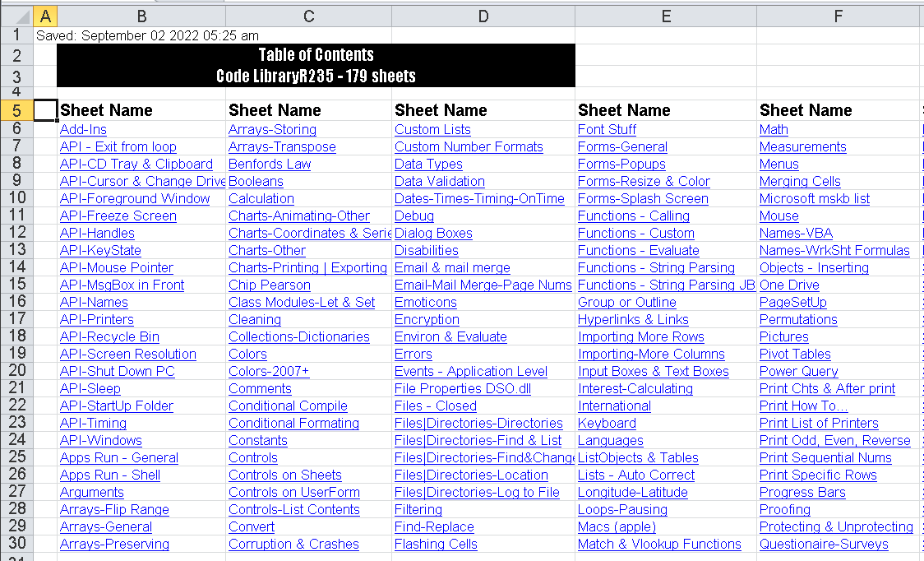Open Conditional Formating link

tap(293, 423)
